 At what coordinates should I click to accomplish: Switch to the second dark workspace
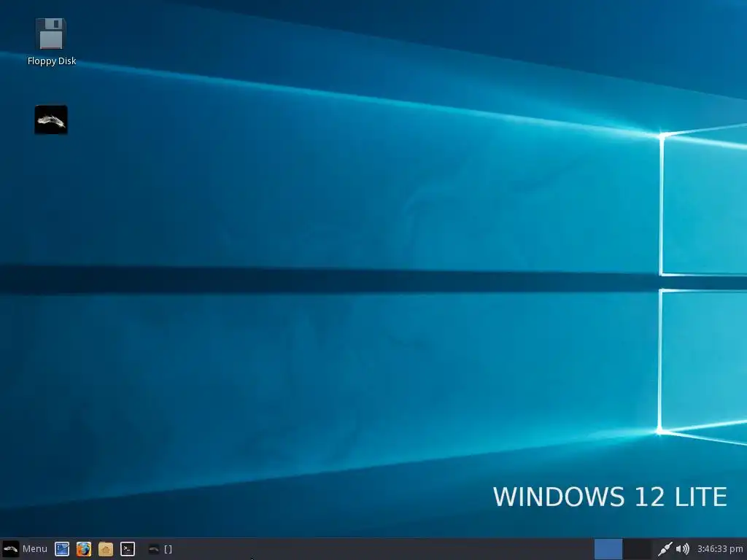637,549
